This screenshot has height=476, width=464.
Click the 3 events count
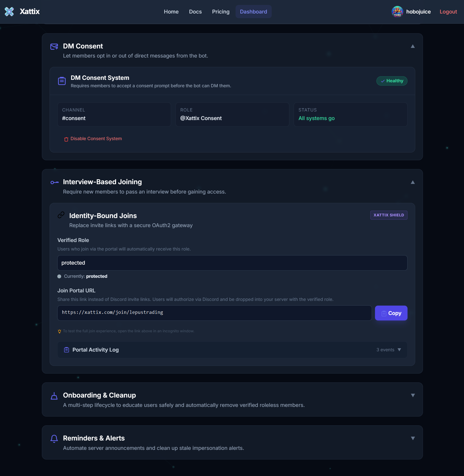point(385,350)
